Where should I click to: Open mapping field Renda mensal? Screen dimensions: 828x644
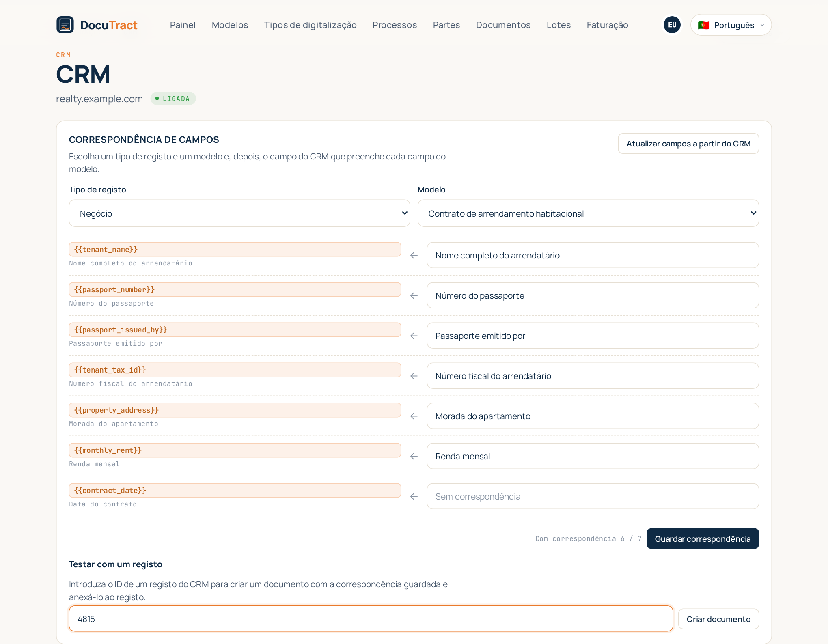[593, 456]
